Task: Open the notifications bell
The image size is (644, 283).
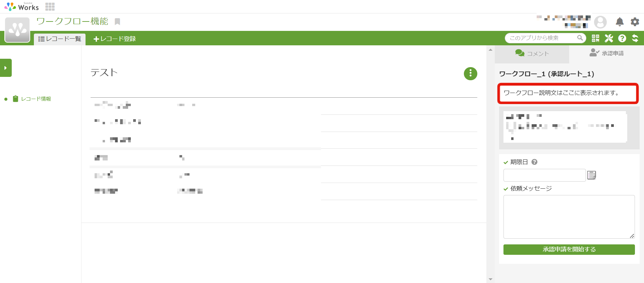Action: [x=620, y=22]
